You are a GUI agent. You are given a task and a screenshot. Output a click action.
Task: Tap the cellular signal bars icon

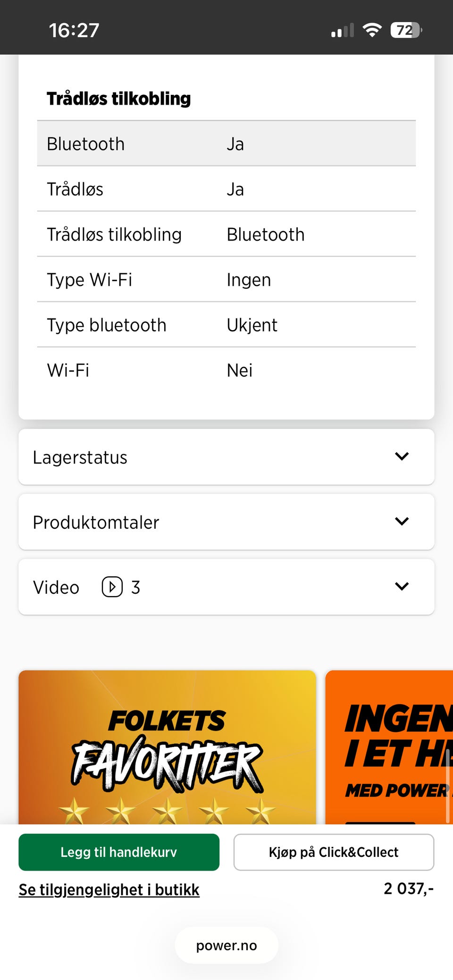pyautogui.click(x=343, y=31)
